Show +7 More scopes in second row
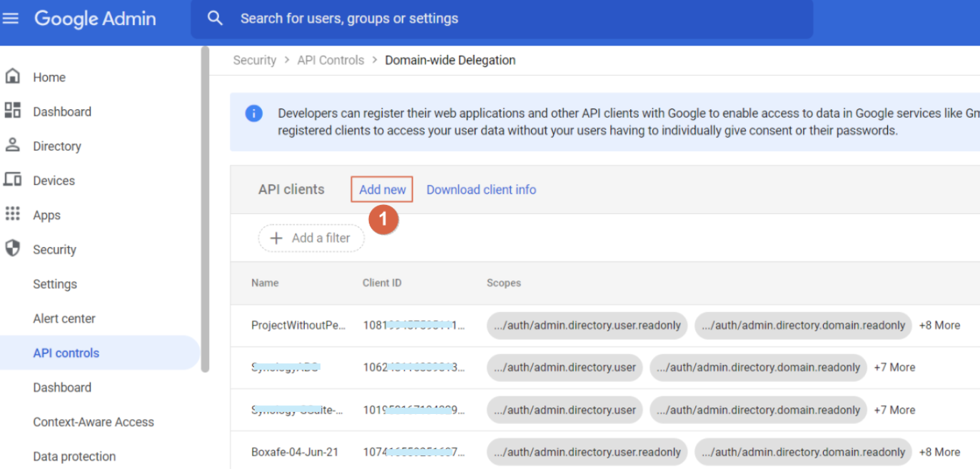This screenshot has height=469, width=980. tap(894, 368)
